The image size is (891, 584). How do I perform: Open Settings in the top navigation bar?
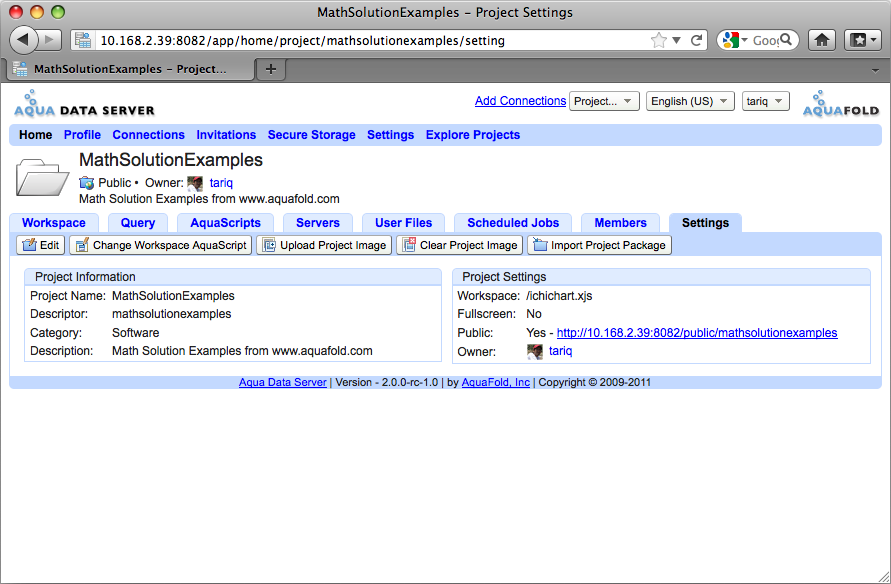390,135
